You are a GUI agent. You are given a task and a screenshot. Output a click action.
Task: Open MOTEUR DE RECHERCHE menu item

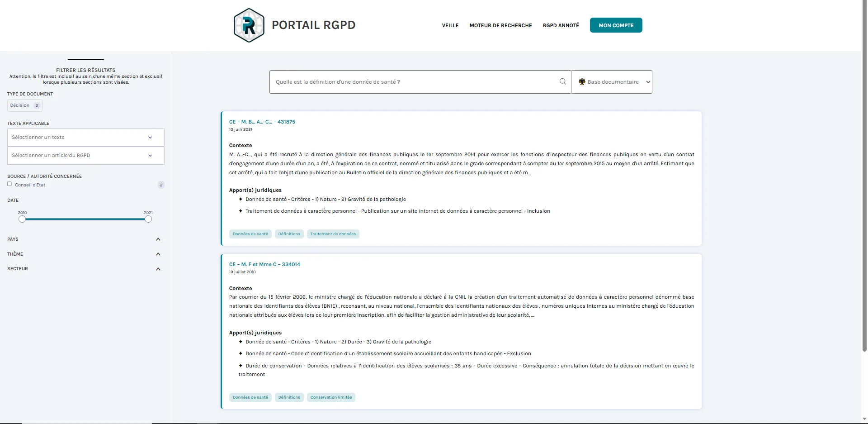[x=500, y=25]
